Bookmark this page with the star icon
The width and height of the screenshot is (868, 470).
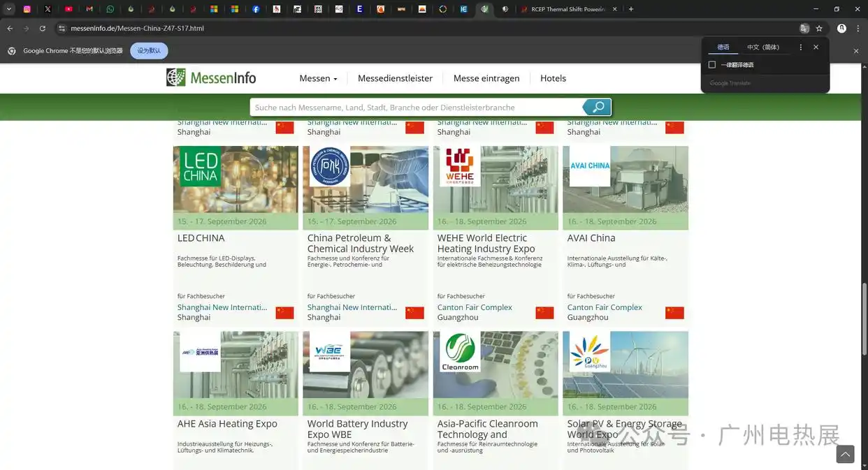[819, 29]
